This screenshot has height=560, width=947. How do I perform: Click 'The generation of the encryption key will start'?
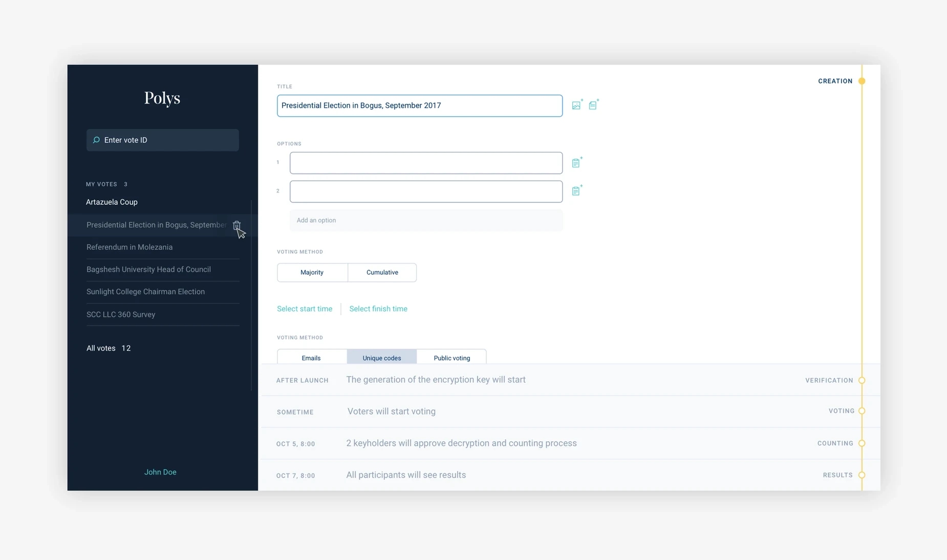click(x=436, y=379)
